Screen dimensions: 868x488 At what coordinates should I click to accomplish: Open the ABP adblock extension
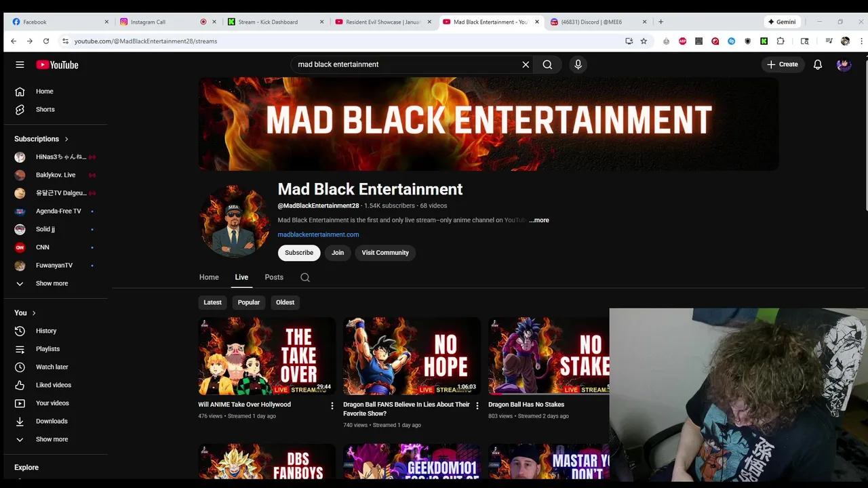pyautogui.click(x=682, y=41)
